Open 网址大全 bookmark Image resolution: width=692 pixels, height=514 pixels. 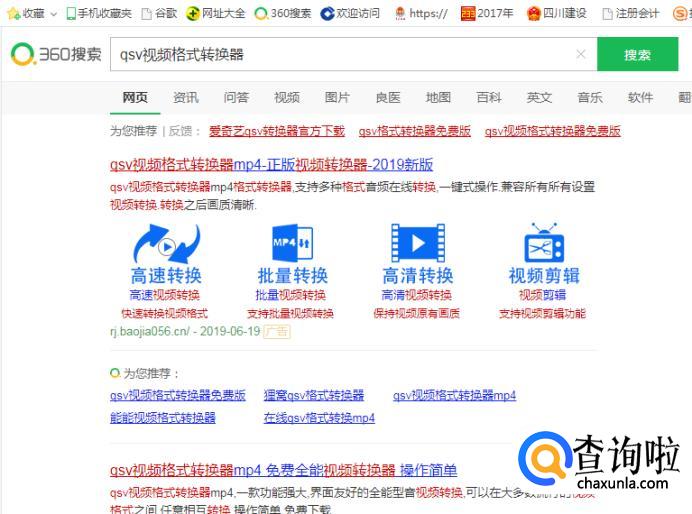216,13
